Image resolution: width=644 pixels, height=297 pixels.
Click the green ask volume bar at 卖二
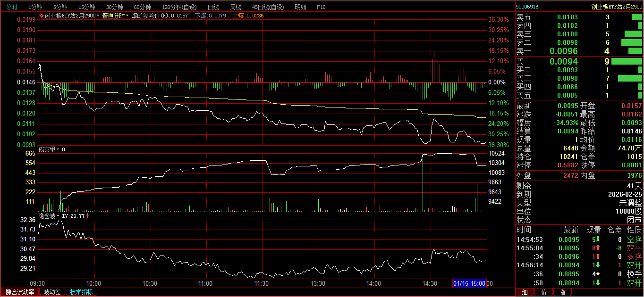pos(632,42)
